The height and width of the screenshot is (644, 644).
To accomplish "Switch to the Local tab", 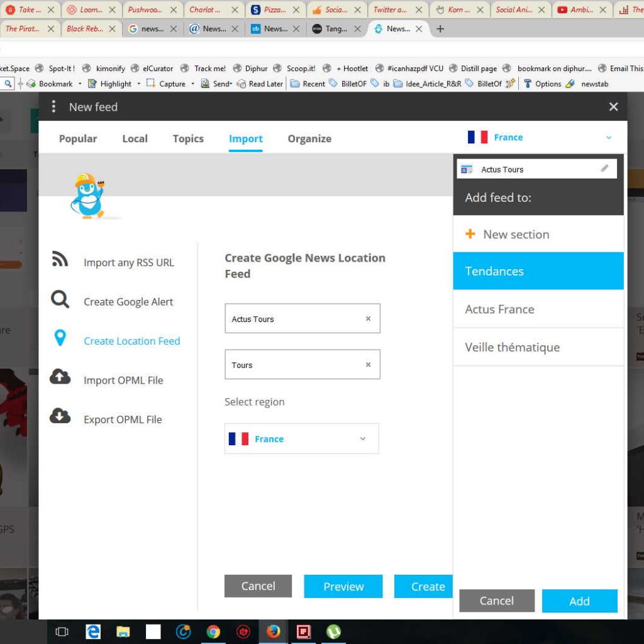I will coord(135,139).
